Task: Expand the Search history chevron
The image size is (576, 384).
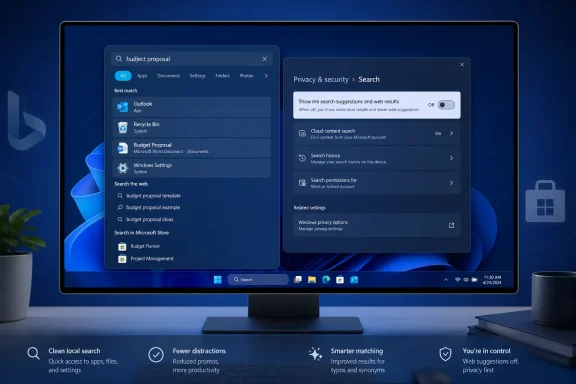Action: click(x=451, y=158)
